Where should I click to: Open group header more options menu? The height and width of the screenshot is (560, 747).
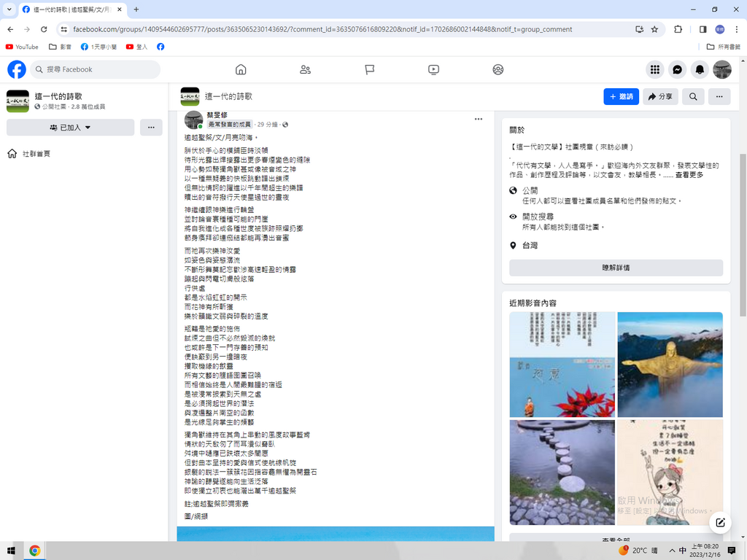point(719,96)
